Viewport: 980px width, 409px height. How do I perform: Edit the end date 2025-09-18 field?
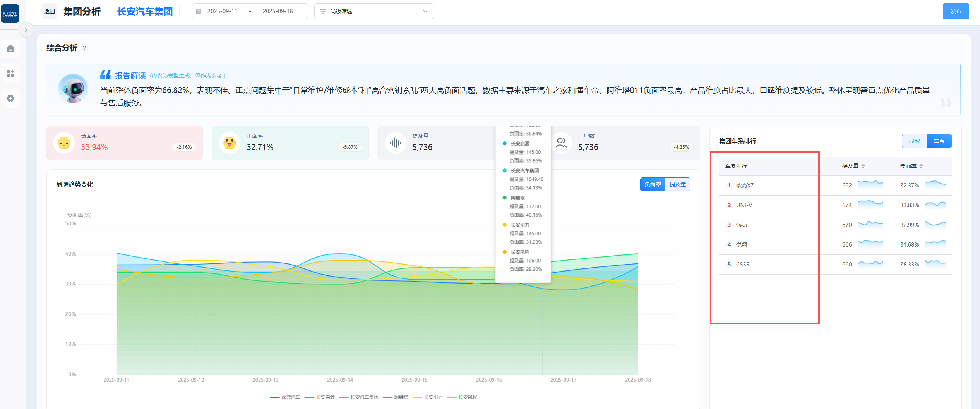pos(278,11)
